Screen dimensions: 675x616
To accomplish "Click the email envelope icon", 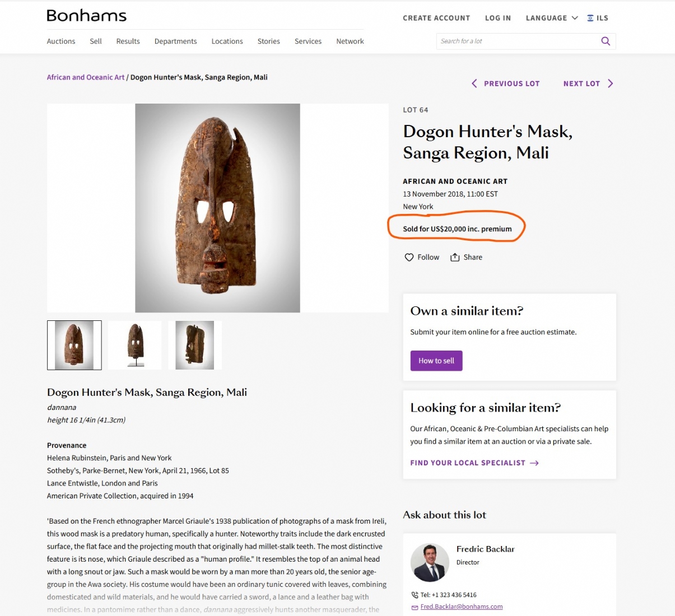I will (415, 607).
